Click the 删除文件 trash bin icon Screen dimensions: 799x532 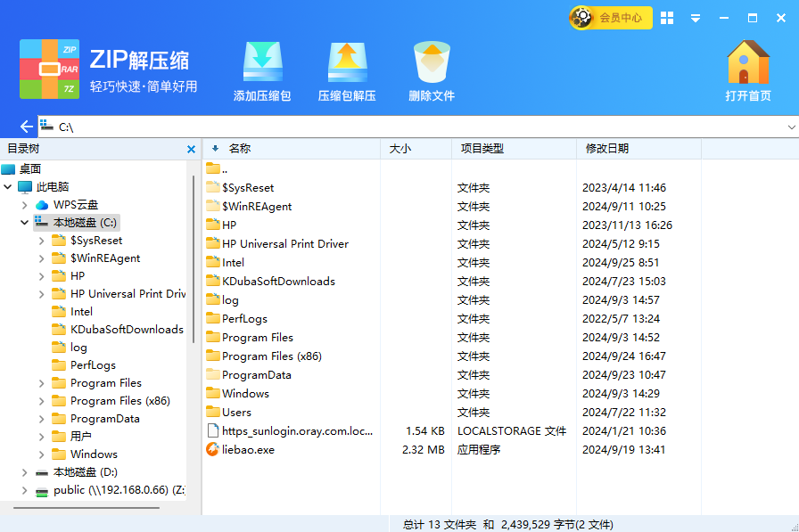(432, 63)
